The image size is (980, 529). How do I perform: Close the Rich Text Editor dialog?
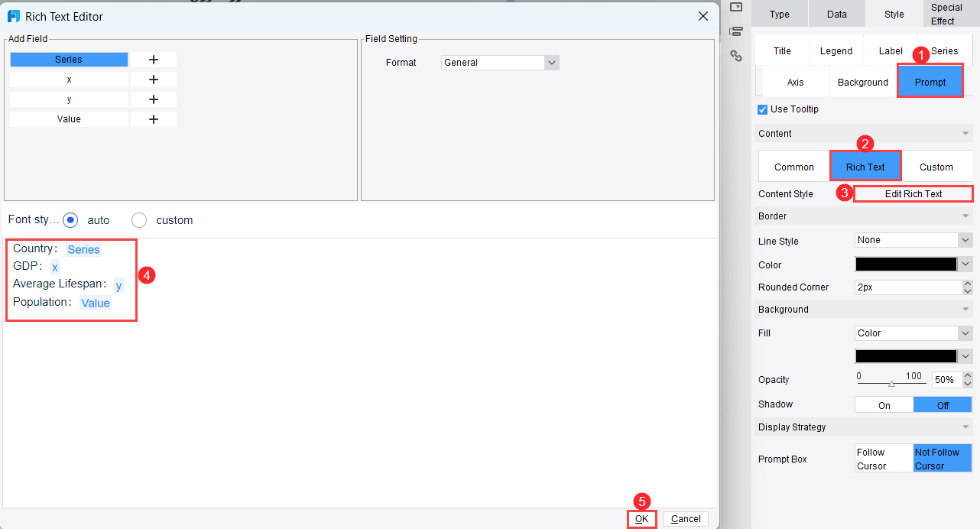point(703,16)
